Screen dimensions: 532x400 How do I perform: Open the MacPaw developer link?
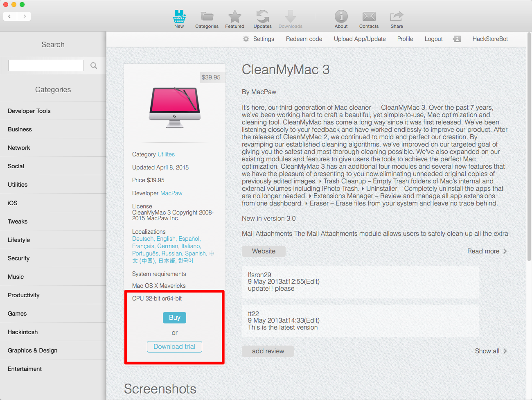coord(171,193)
